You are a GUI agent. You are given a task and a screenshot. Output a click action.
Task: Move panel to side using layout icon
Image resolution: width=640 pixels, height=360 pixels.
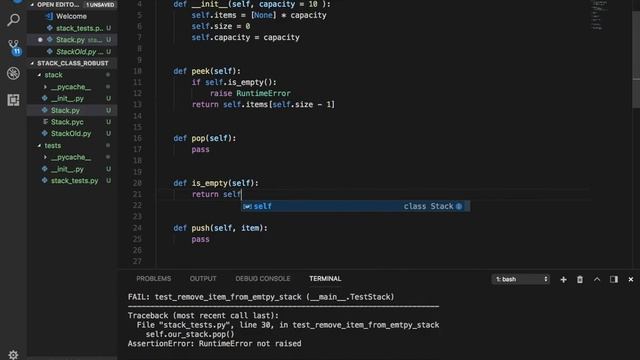(x=613, y=280)
